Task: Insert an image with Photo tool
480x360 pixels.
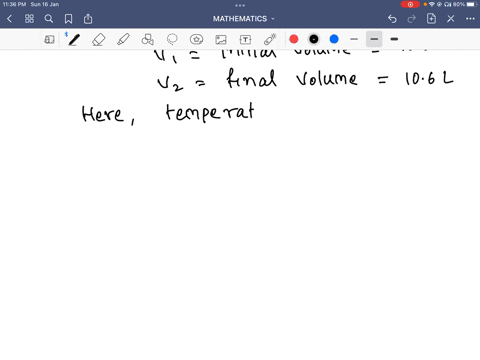Action: click(221, 40)
